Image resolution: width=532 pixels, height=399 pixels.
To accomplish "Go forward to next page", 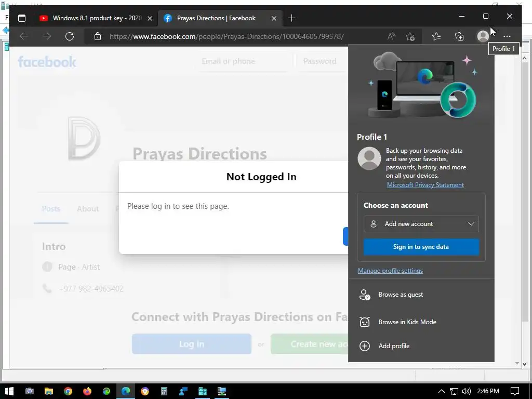I will [x=47, y=36].
